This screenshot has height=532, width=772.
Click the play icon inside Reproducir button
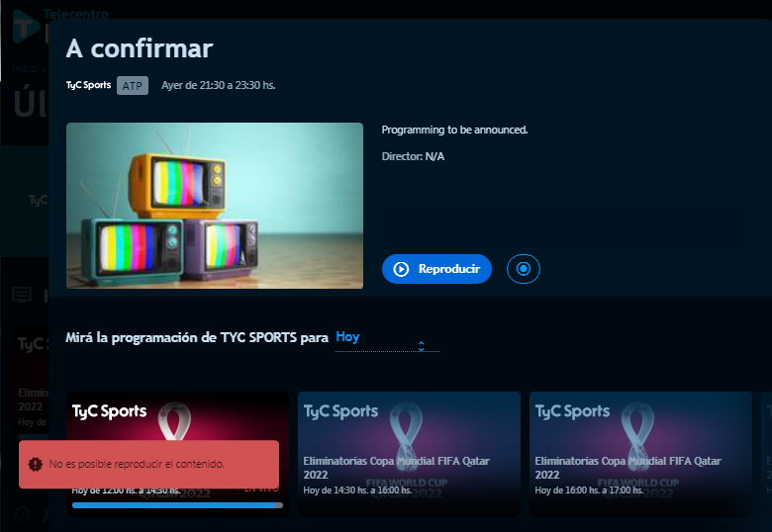pyautogui.click(x=401, y=269)
